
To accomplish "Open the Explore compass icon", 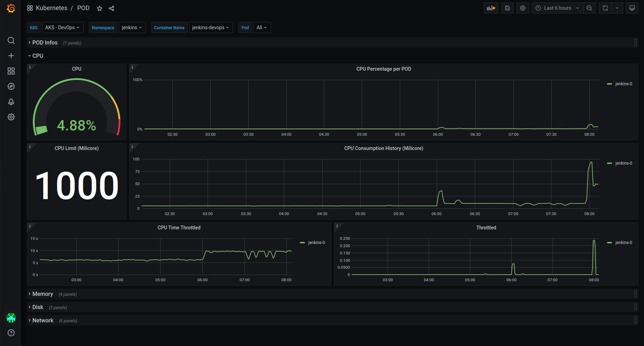I will click(11, 86).
